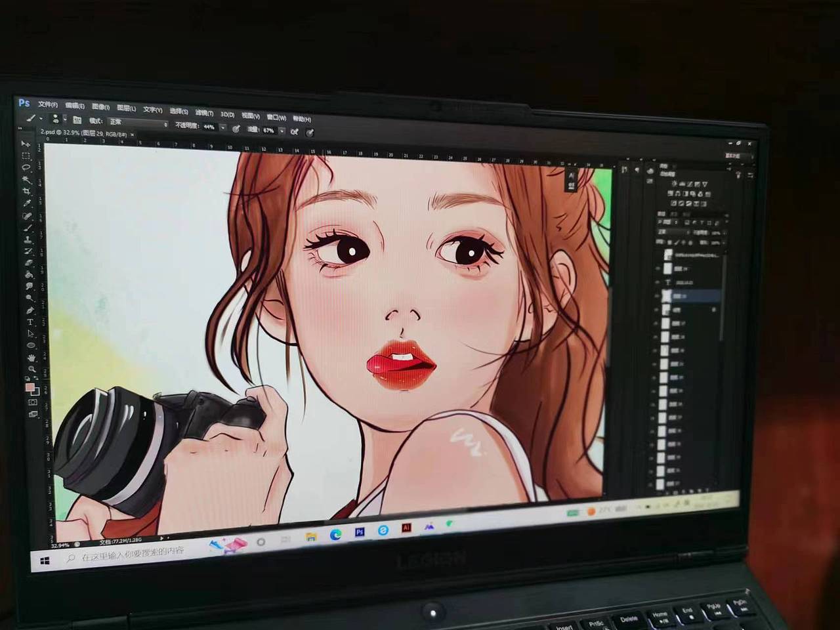The image size is (840, 630).
Task: Select the History Brush tool
Action: (x=28, y=251)
